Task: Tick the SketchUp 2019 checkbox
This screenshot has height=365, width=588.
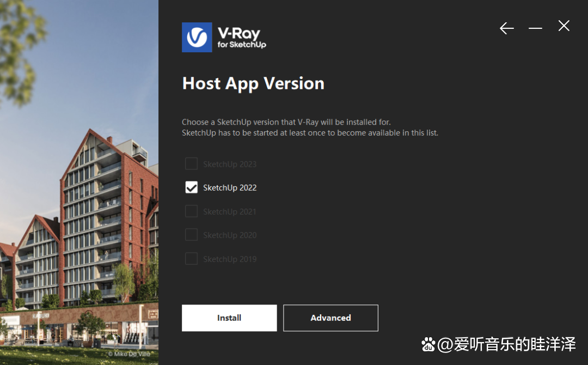Action: coord(191,259)
